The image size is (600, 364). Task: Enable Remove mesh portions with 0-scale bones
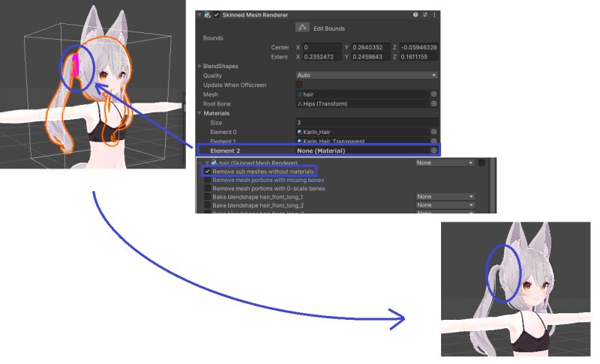coord(208,188)
